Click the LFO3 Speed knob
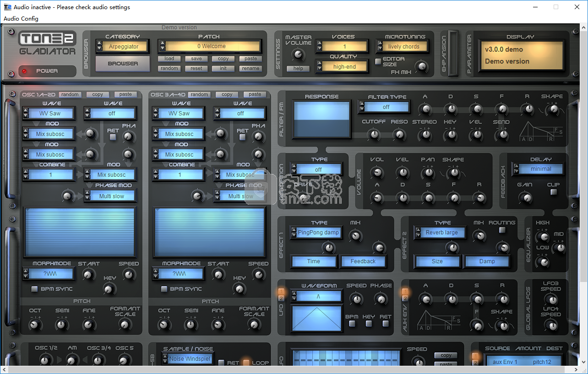This screenshot has height=374, width=588. (x=553, y=300)
